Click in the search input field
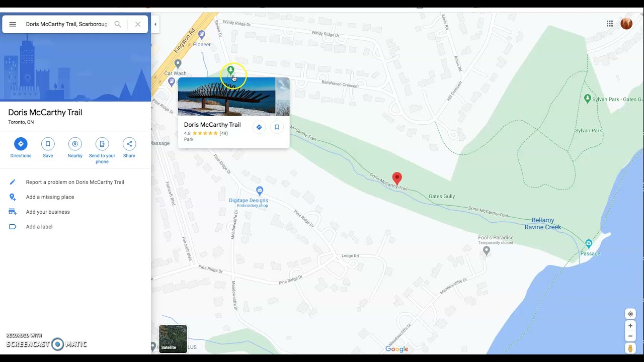This screenshot has width=644, height=362. (x=67, y=24)
